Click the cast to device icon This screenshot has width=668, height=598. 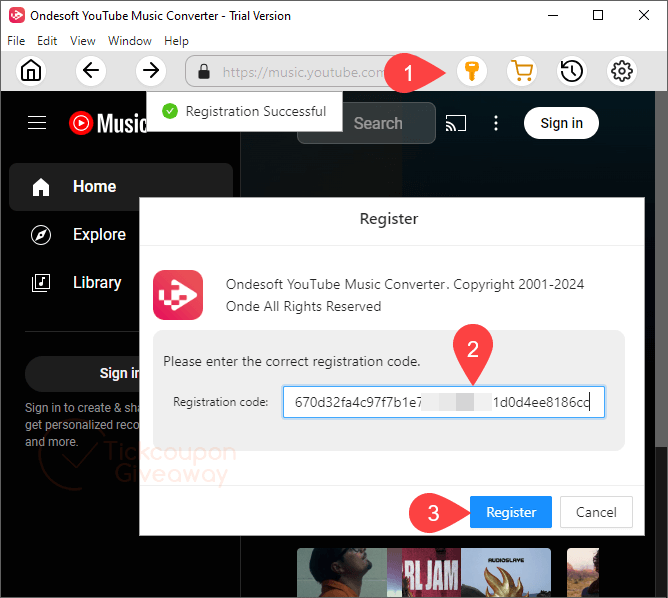[x=456, y=123]
